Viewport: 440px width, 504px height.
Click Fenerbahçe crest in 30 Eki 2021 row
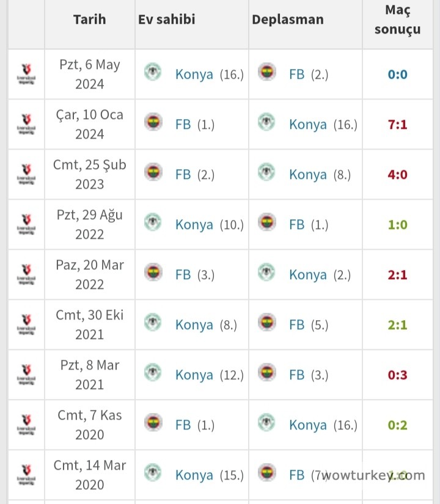[266, 323]
